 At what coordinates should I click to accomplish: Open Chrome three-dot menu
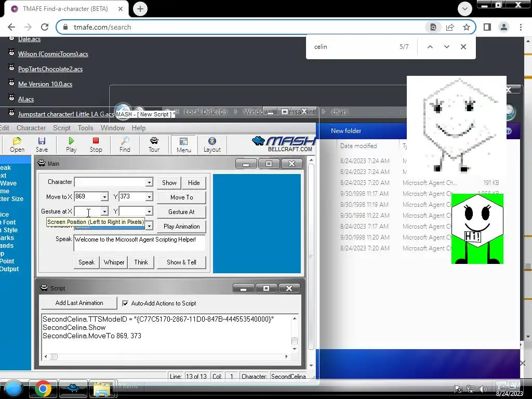click(x=521, y=27)
